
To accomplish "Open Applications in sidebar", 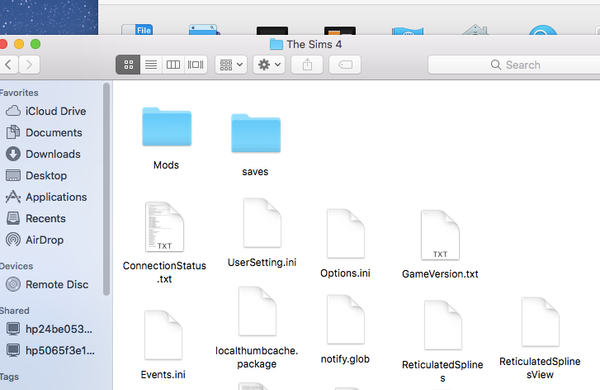I will (46, 197).
